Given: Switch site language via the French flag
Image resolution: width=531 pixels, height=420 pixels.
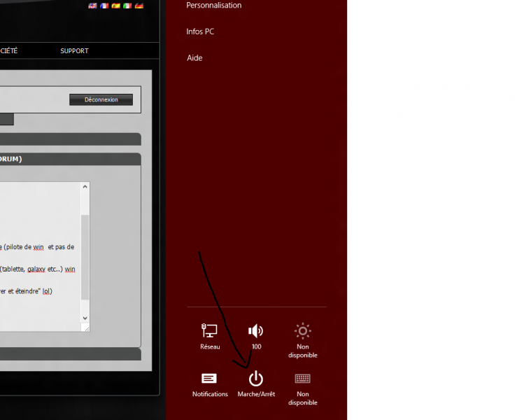Looking at the screenshot, I should 104,6.
